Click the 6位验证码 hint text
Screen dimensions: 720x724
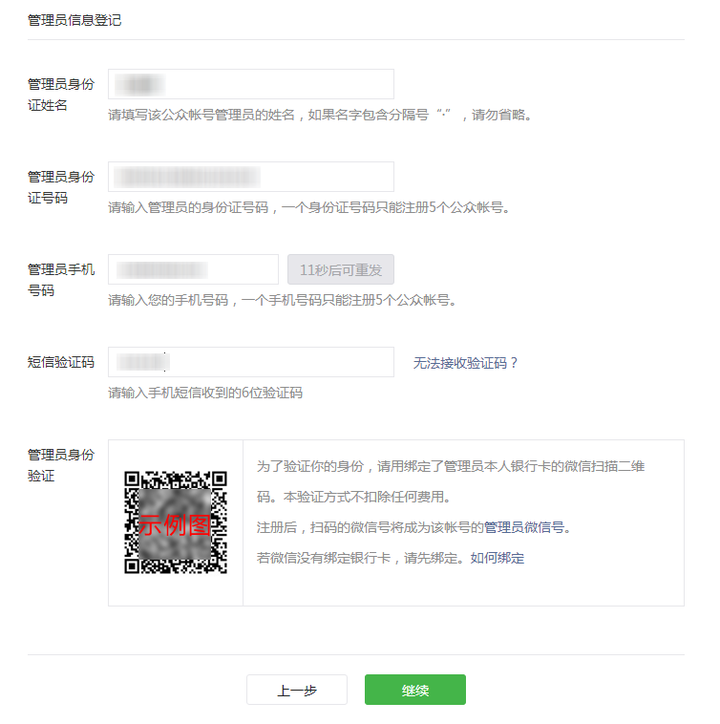205,392
